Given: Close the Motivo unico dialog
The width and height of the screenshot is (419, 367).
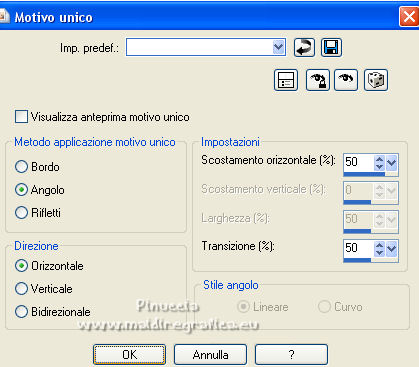Looking at the screenshot, I should pos(409,16).
